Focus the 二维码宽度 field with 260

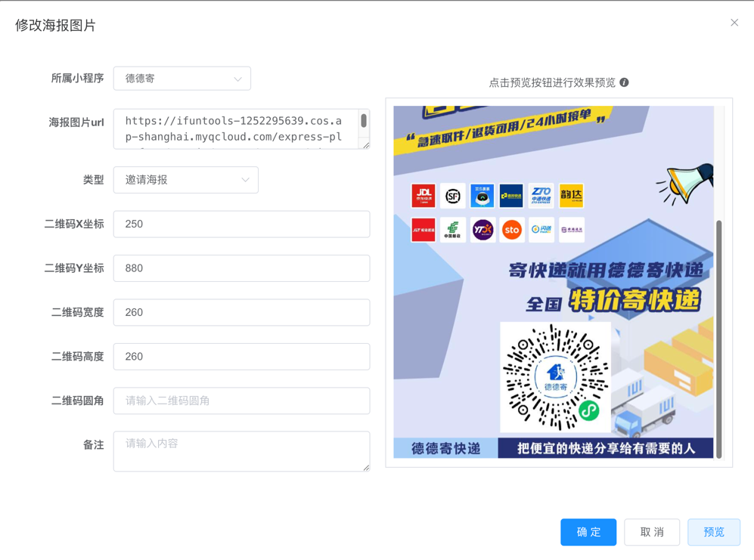[x=241, y=312]
